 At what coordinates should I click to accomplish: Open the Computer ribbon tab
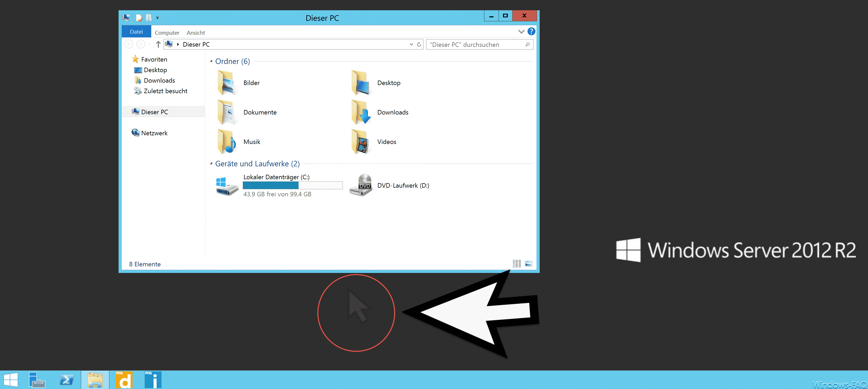pyautogui.click(x=167, y=33)
